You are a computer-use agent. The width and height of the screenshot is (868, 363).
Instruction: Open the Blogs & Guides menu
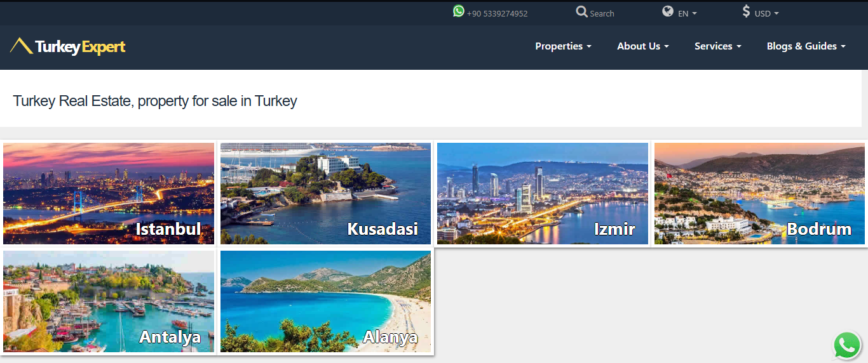coord(806,46)
